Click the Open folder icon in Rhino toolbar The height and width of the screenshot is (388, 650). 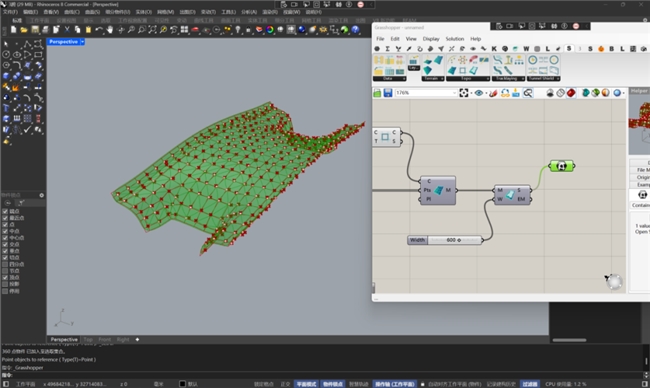[x=24, y=29]
